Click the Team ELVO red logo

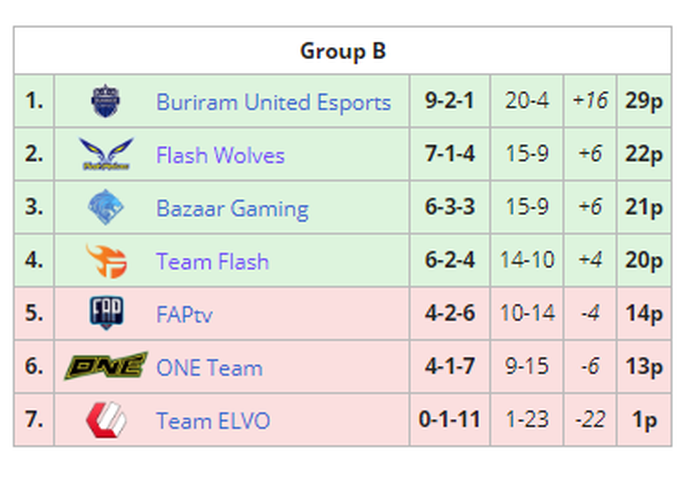pyautogui.click(x=106, y=419)
